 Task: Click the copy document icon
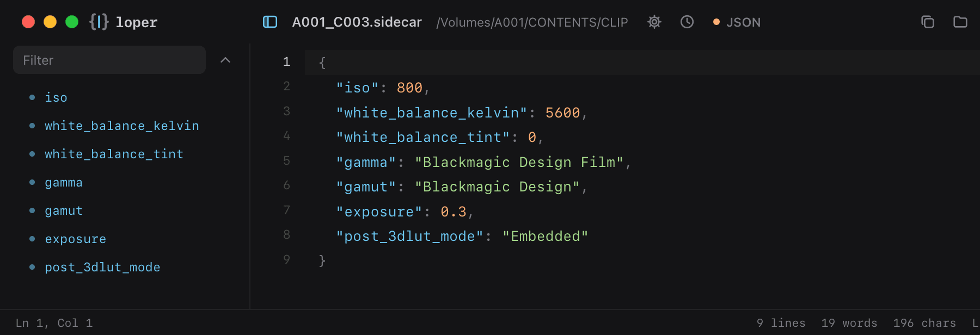pyautogui.click(x=928, y=22)
